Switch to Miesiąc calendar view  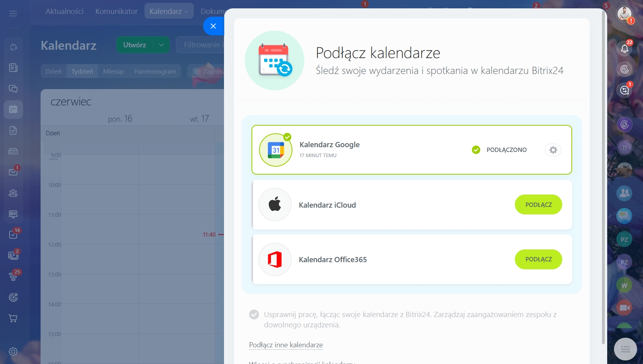[114, 71]
